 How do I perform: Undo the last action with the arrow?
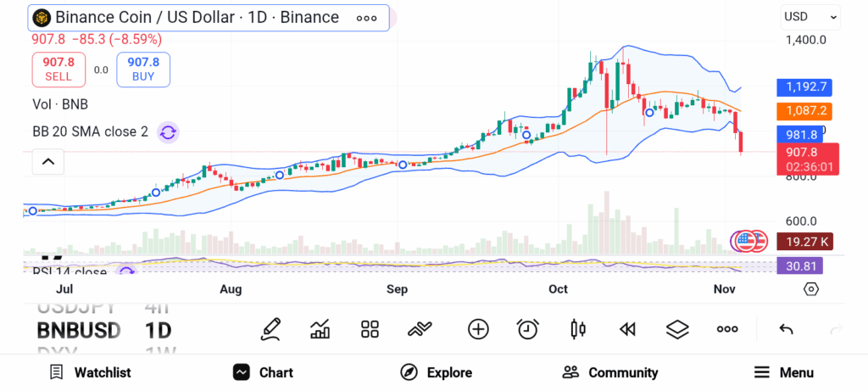[786, 329]
